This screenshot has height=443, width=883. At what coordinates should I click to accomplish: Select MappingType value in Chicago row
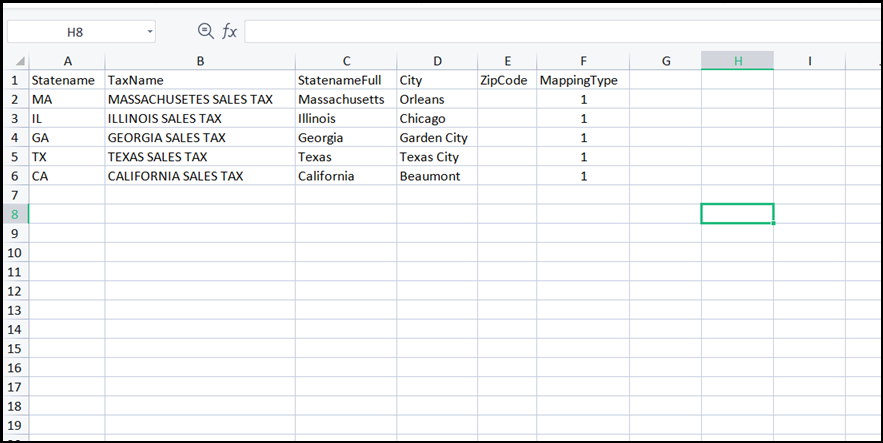point(583,119)
